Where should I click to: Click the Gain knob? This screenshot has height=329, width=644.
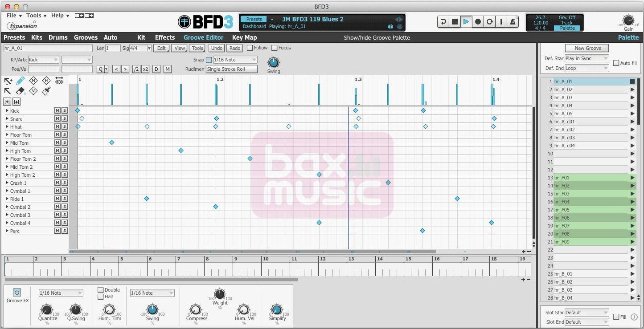pos(628,20)
